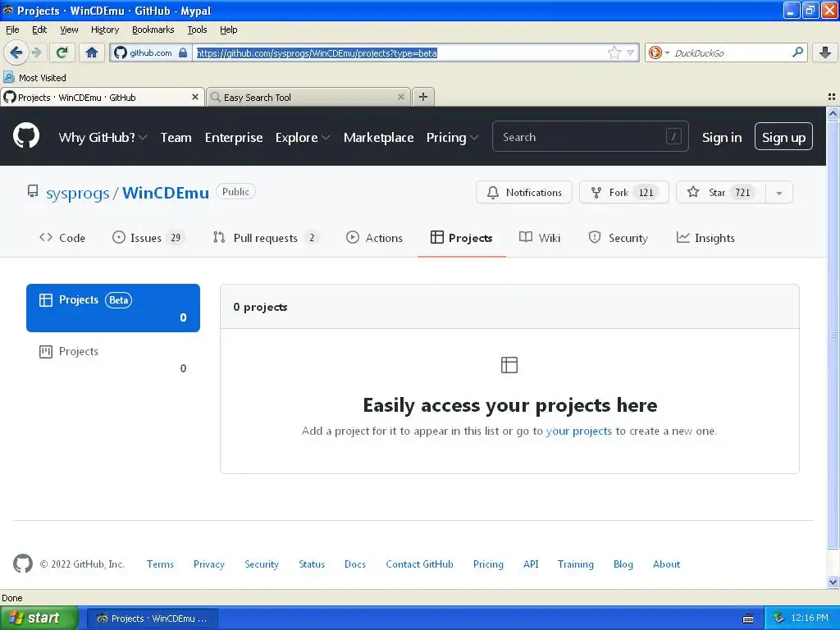Go forward with the Forward arrow
Image resolution: width=840 pixels, height=630 pixels.
[37, 52]
